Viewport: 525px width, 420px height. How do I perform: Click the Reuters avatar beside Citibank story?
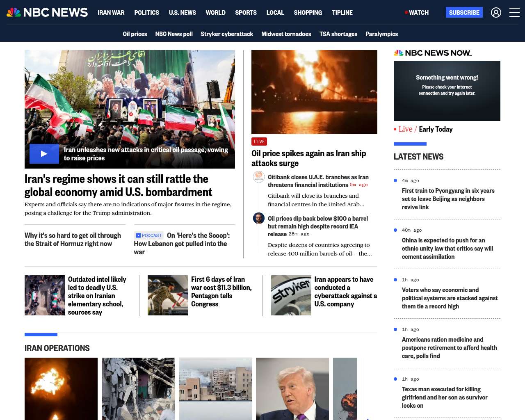[x=259, y=177]
